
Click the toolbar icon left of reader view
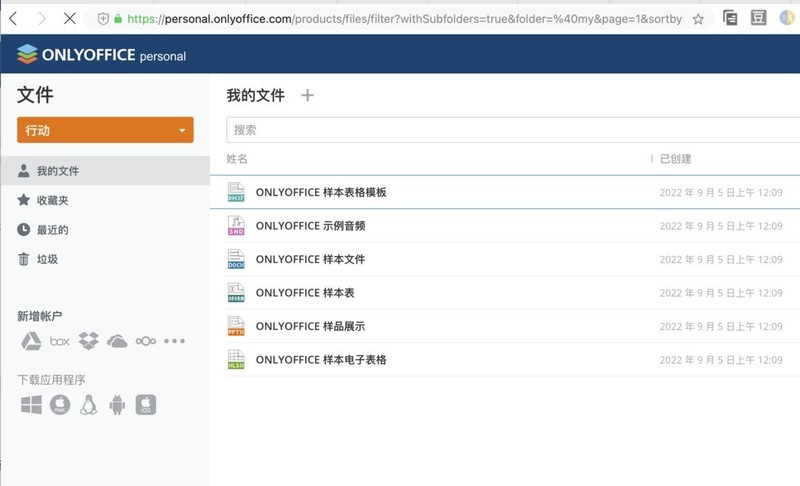pyautogui.click(x=730, y=18)
